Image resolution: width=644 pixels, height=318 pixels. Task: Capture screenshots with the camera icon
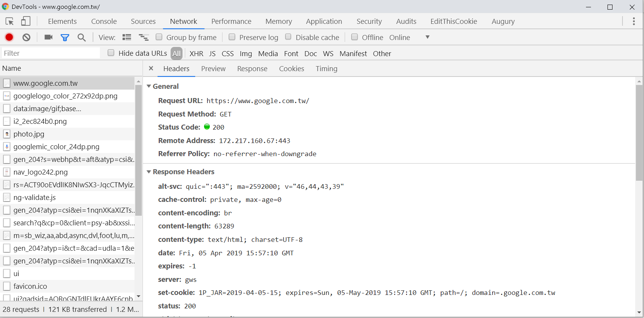click(48, 37)
